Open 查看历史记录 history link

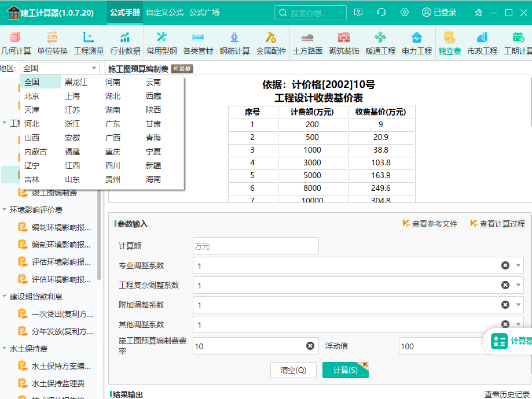[507, 394]
